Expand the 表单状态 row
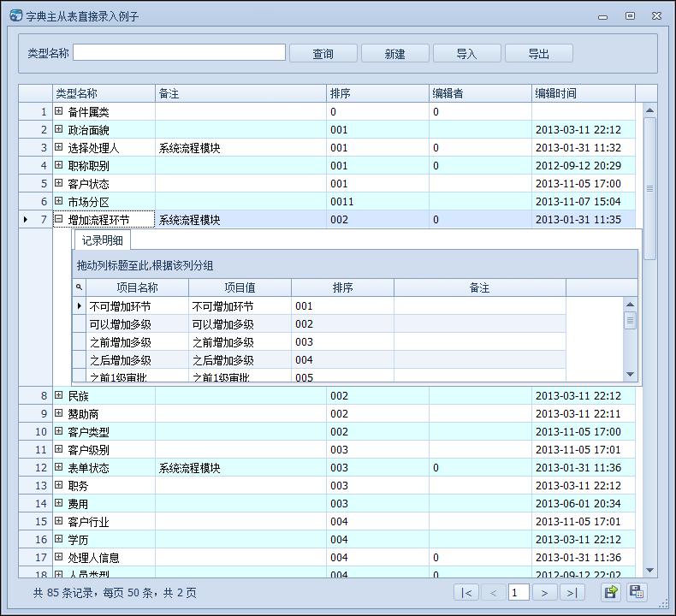676x616 pixels. pyautogui.click(x=59, y=467)
